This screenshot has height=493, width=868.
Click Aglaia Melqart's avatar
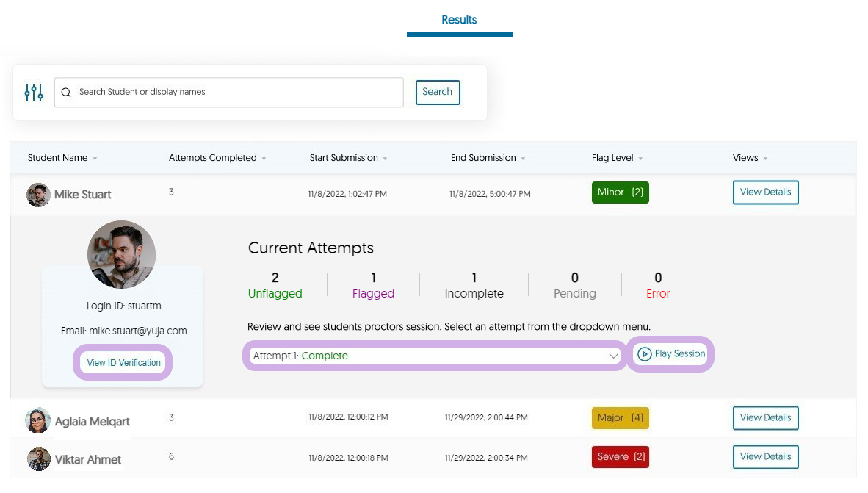pos(38,421)
